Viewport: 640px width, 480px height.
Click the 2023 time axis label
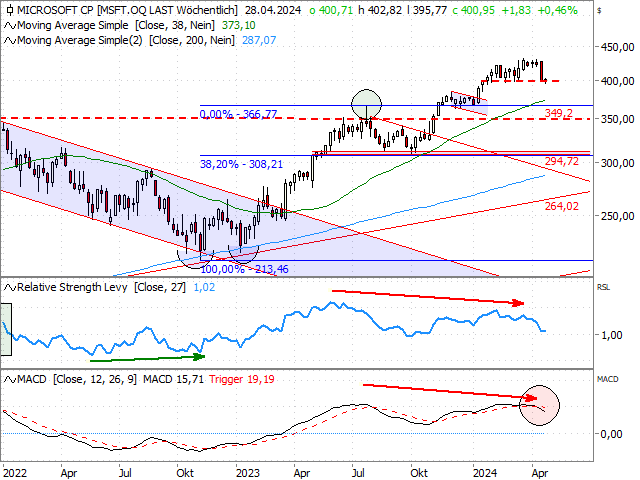(248, 473)
